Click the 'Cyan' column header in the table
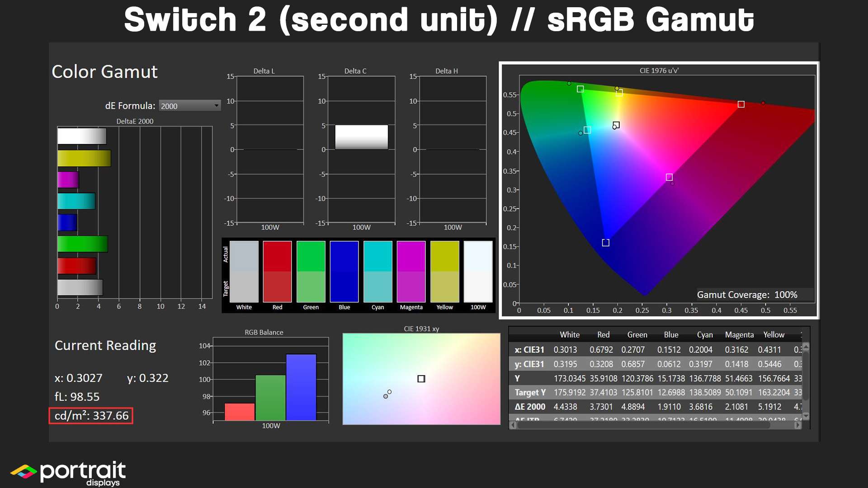The image size is (868, 488). click(x=705, y=335)
